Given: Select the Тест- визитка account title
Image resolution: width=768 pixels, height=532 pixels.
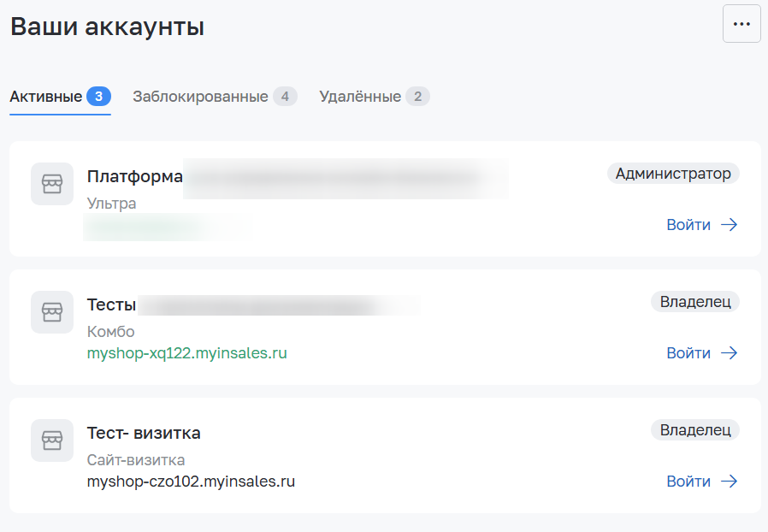Looking at the screenshot, I should tap(144, 433).
